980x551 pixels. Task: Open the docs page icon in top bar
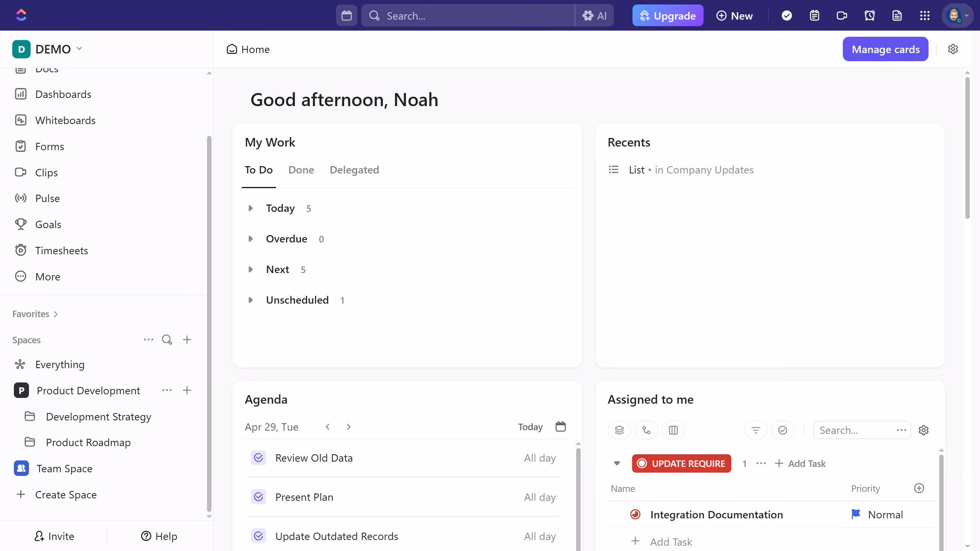click(897, 16)
